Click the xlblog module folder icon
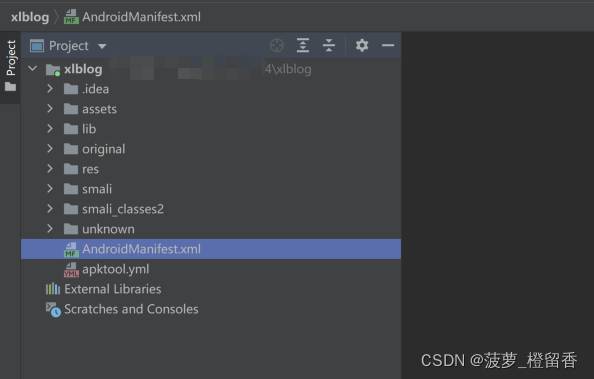594x379 pixels. 53,70
